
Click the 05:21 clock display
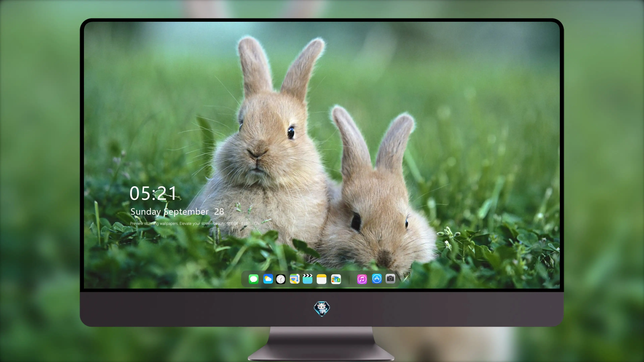(x=153, y=193)
